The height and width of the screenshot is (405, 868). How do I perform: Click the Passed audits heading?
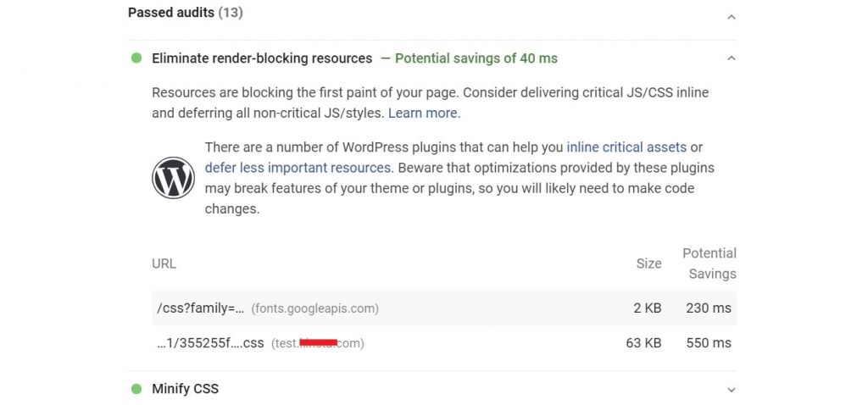coord(185,14)
